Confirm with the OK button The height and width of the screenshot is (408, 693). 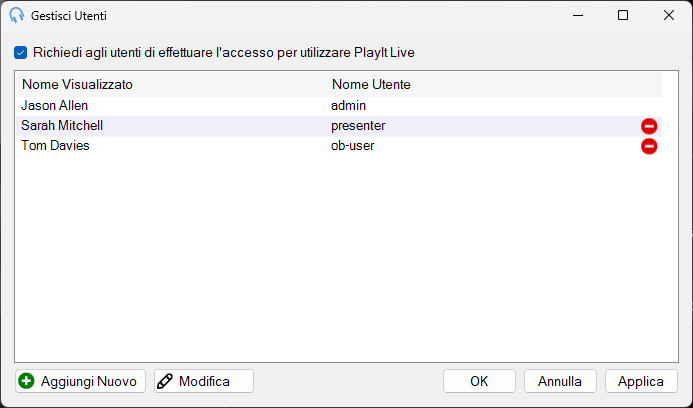(x=479, y=381)
